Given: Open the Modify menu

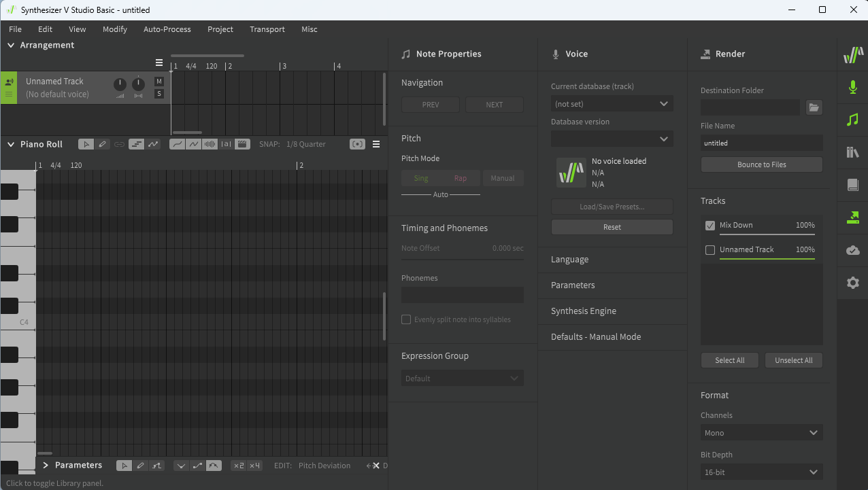Looking at the screenshot, I should click(115, 29).
